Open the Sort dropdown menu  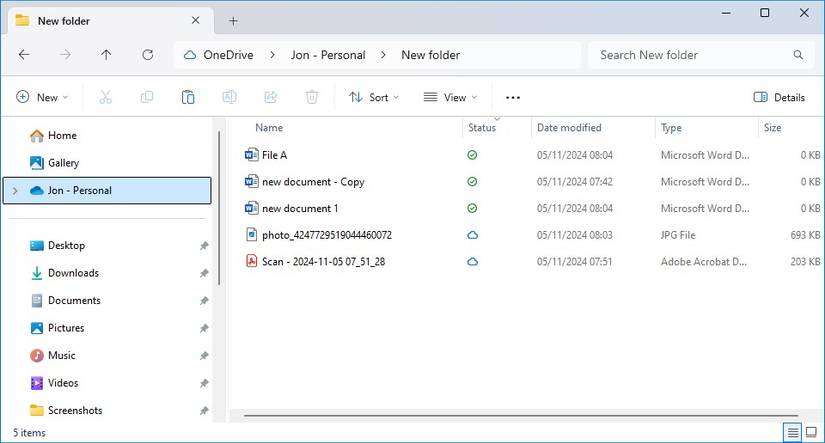[x=373, y=97]
